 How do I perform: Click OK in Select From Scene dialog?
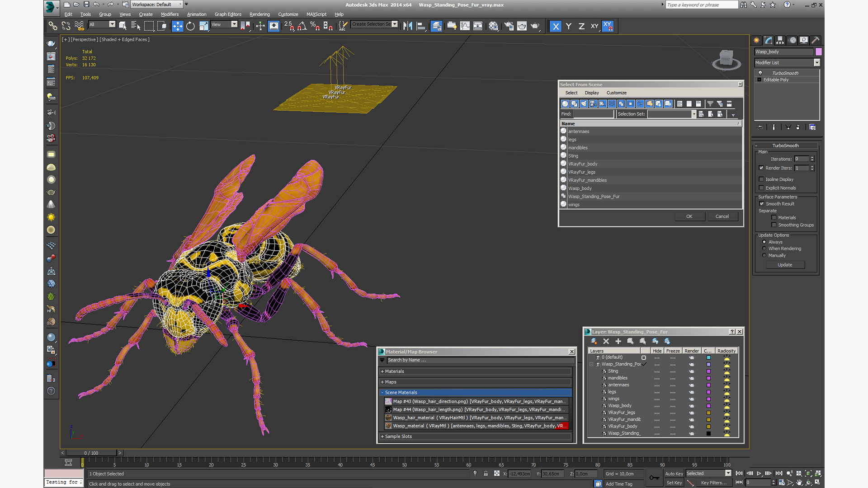click(x=689, y=216)
